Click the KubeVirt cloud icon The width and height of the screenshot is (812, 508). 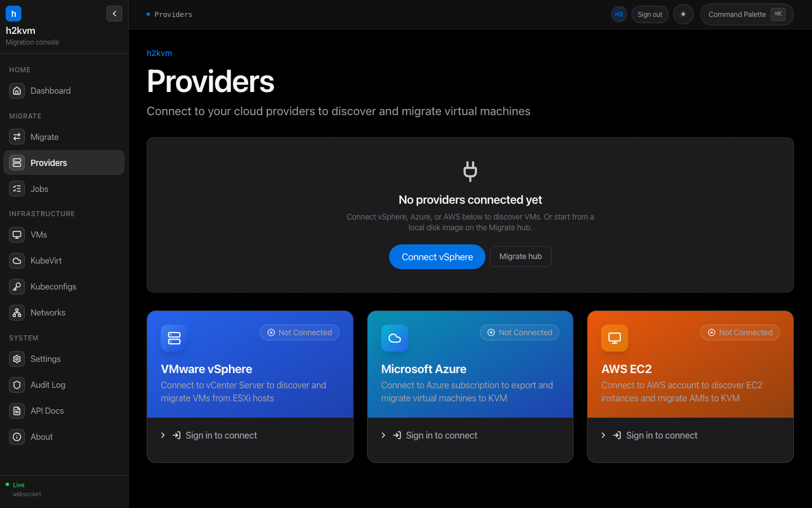coord(17,261)
